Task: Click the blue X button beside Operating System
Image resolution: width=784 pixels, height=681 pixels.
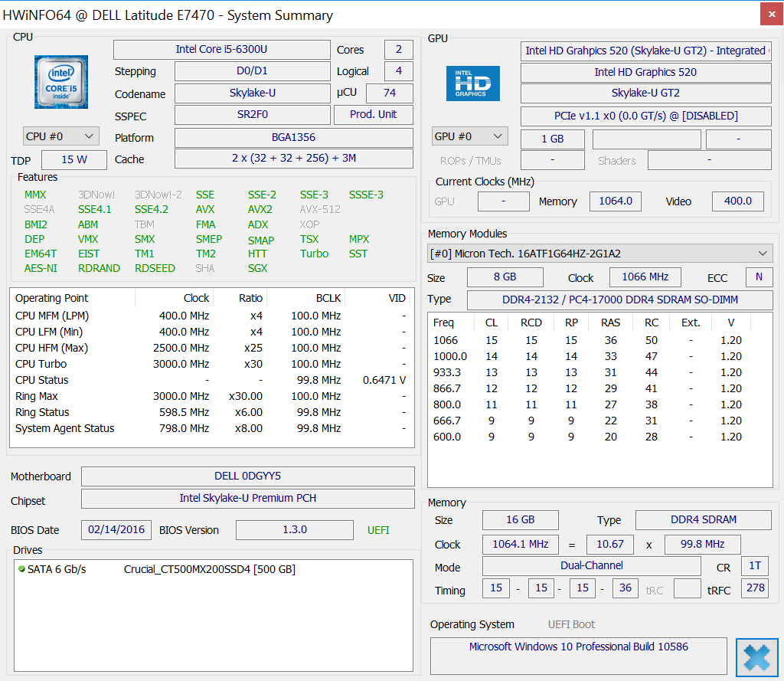Action: tap(756, 657)
